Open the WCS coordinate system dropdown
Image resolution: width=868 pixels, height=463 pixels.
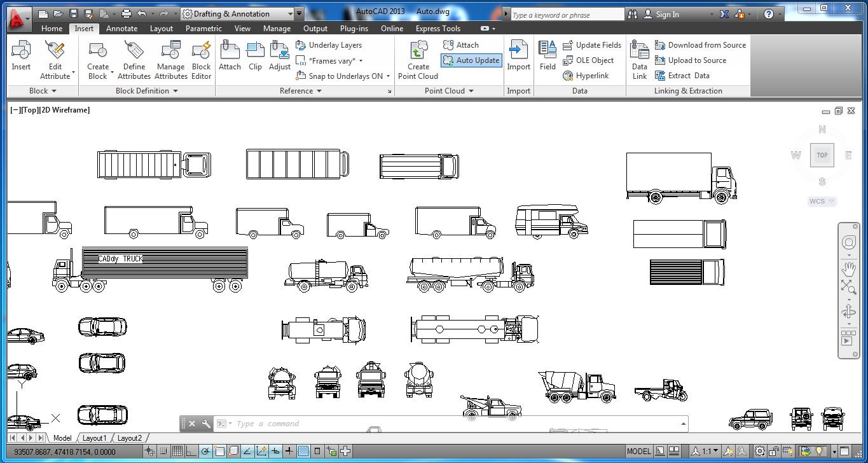point(822,202)
